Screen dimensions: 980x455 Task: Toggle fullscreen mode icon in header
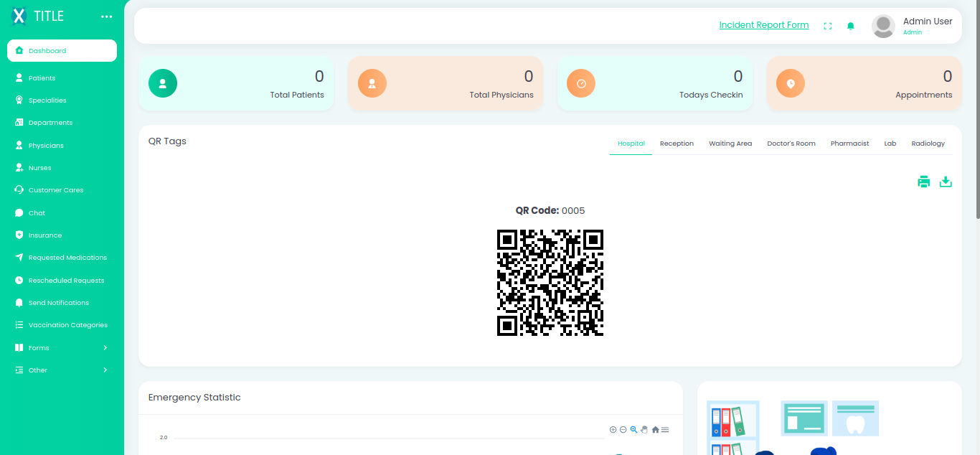tap(828, 26)
